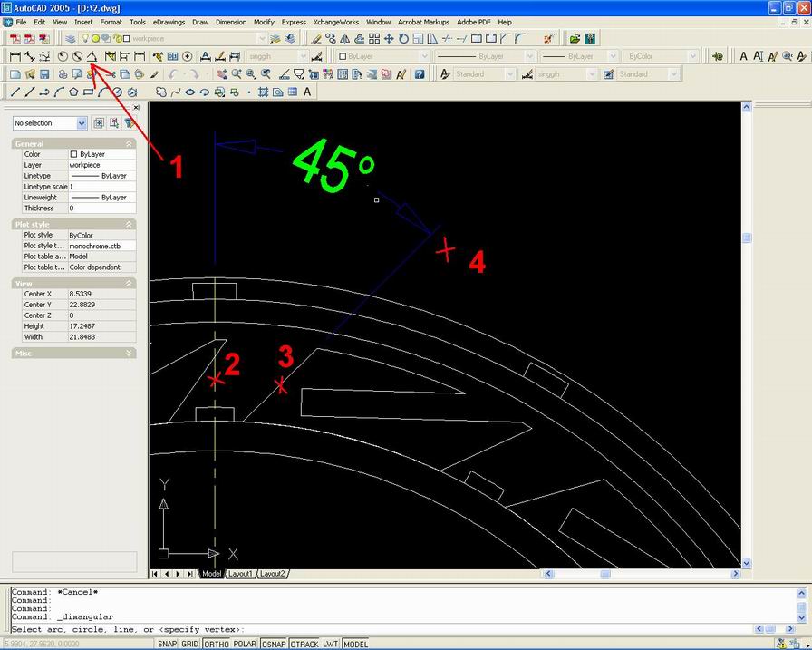
Task: Click inside the command line input
Action: (x=362, y=628)
